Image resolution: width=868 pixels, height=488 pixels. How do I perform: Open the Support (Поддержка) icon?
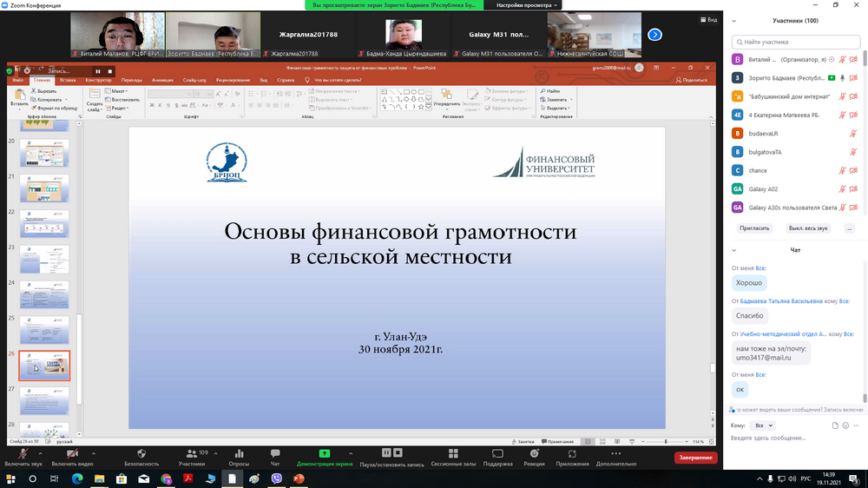coord(497,453)
